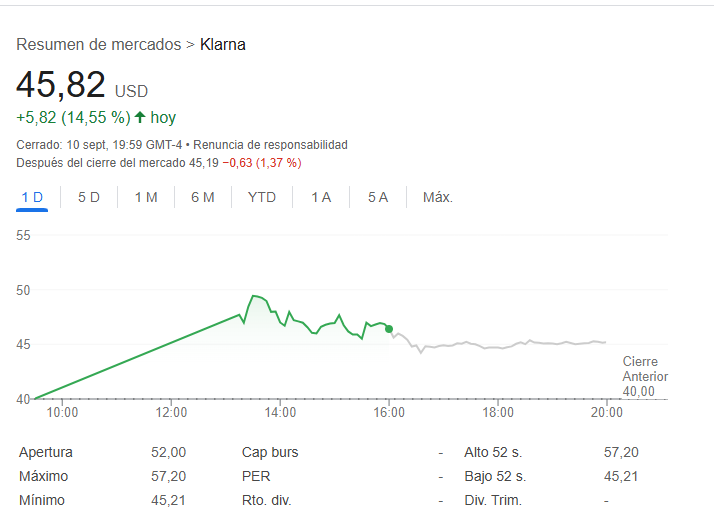Image resolution: width=714 pixels, height=515 pixels.
Task: Switch to the 5 D chart tab
Action: (89, 197)
